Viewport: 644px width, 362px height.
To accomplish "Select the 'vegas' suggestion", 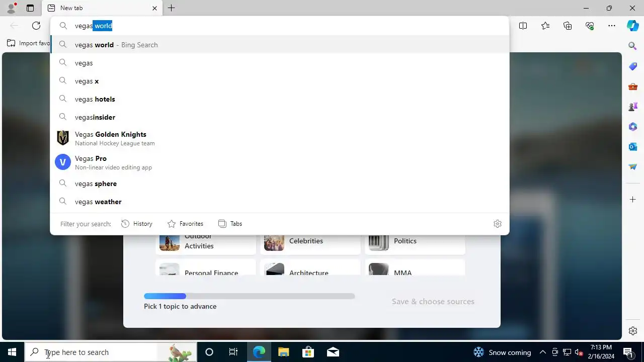I will pyautogui.click(x=280, y=63).
